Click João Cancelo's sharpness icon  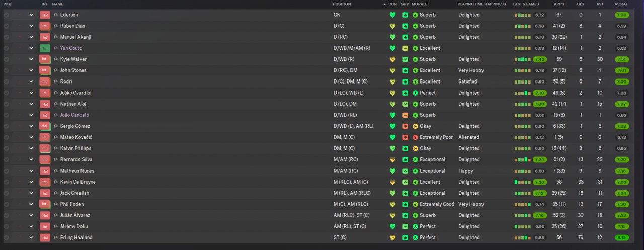click(405, 115)
